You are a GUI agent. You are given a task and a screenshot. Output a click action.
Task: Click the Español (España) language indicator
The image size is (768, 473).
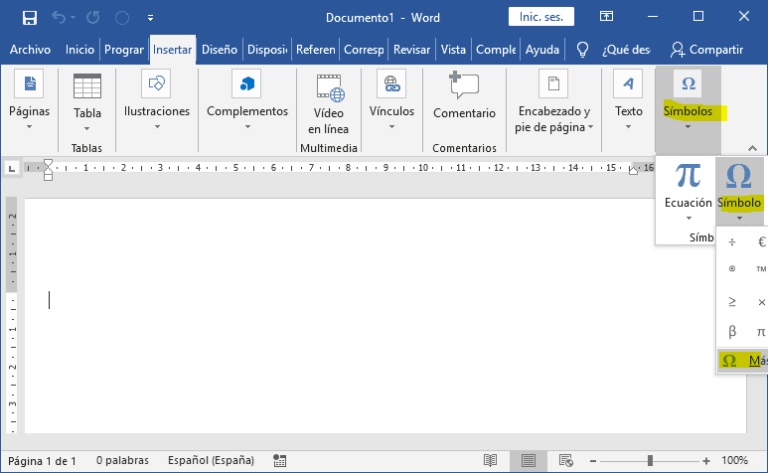pyautogui.click(x=211, y=460)
